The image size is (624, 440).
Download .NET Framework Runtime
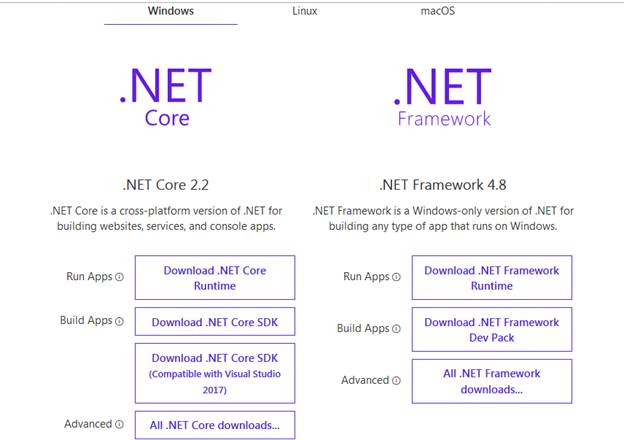click(492, 278)
